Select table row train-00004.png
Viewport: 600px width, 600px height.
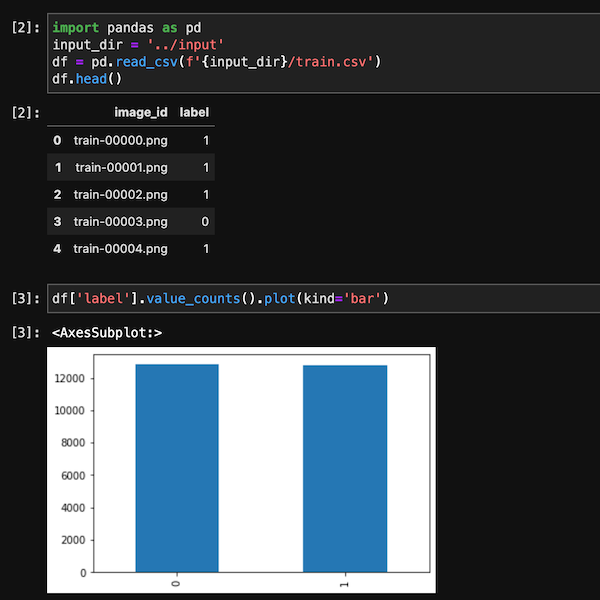131,249
